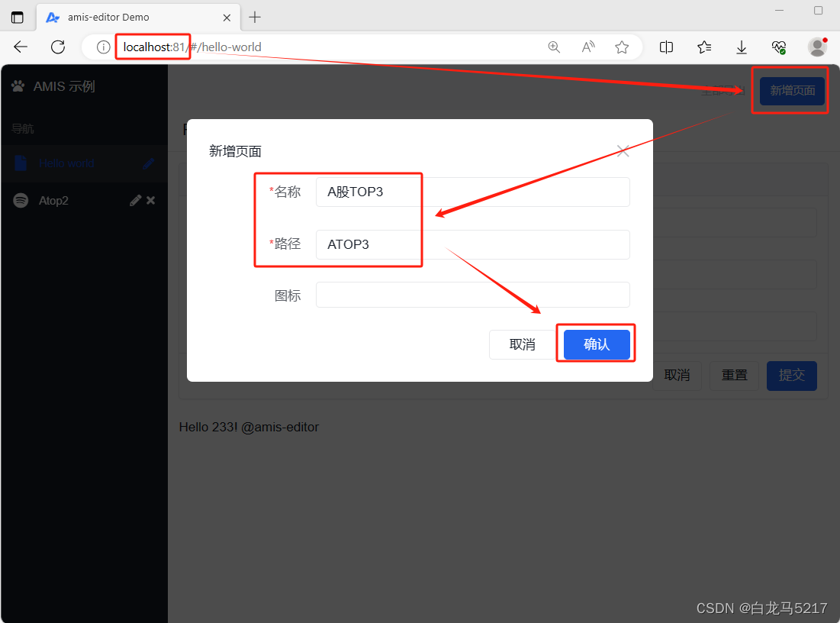The image size is (840, 623).
Task: Edit the Atop2 page name
Action: point(134,200)
